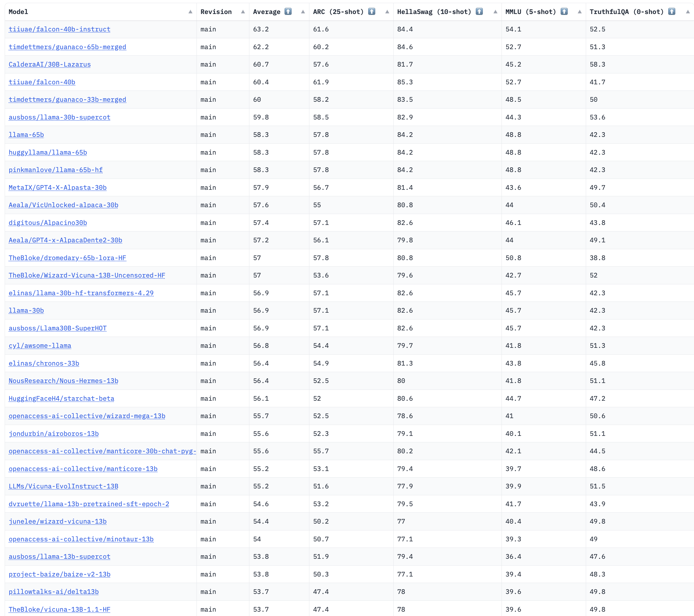Open pinkmanlove/llama-65b-hf link
The width and height of the screenshot is (694, 616).
click(x=56, y=170)
